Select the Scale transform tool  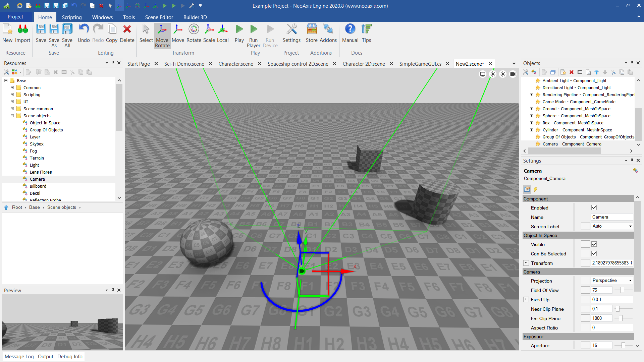point(209,34)
